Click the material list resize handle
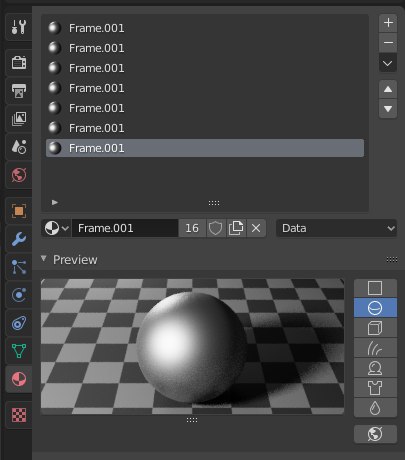 214,203
